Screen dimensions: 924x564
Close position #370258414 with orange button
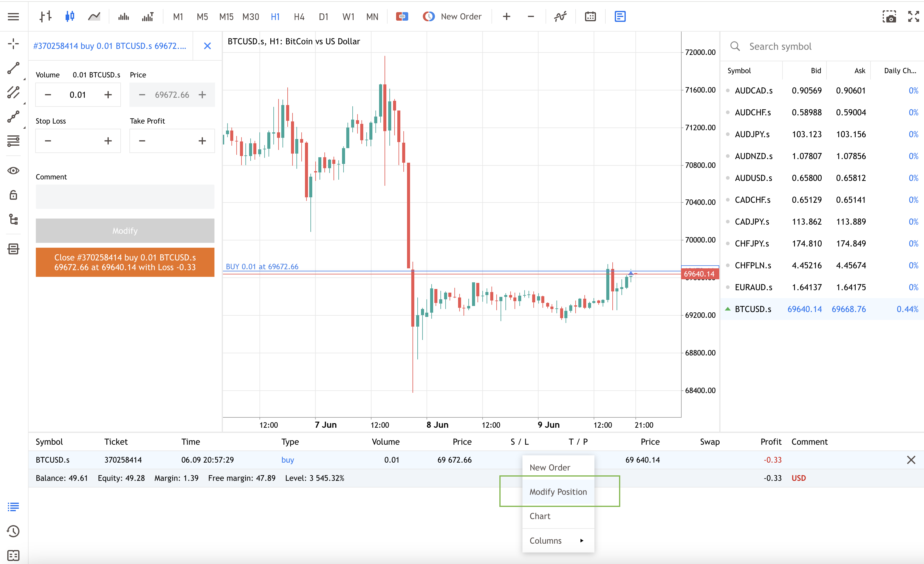125,262
